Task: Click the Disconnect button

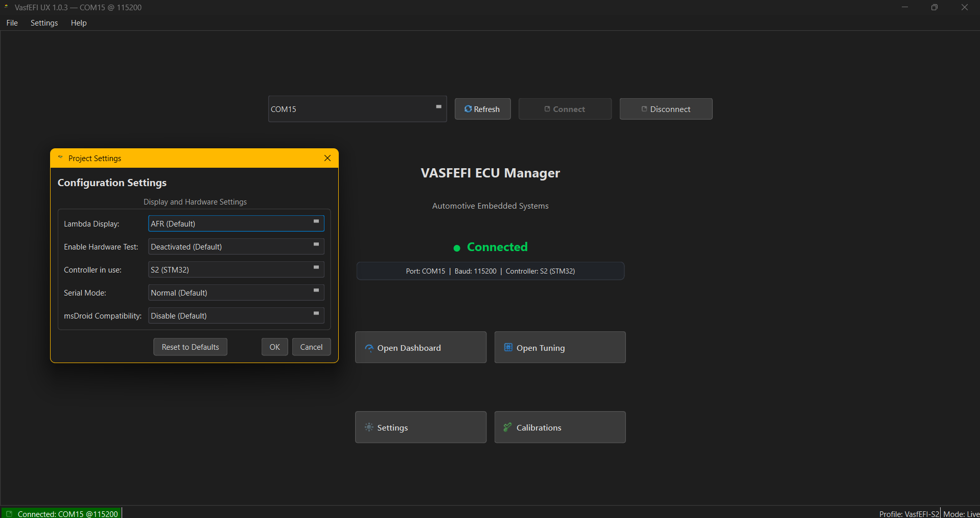Action: [x=666, y=109]
